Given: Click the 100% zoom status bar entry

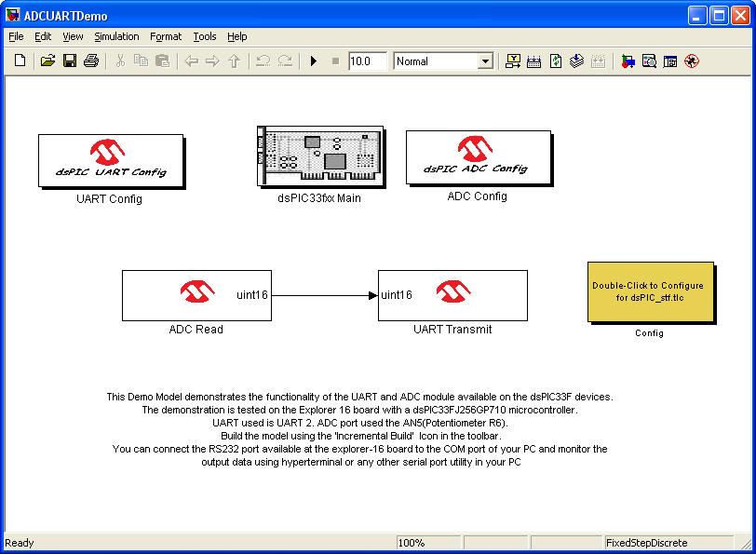Looking at the screenshot, I should pyautogui.click(x=428, y=543).
